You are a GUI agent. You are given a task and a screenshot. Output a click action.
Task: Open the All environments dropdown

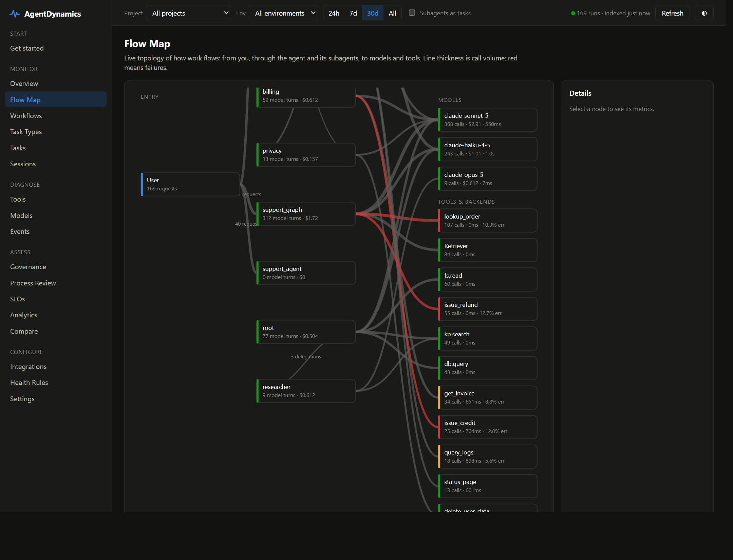pos(283,13)
